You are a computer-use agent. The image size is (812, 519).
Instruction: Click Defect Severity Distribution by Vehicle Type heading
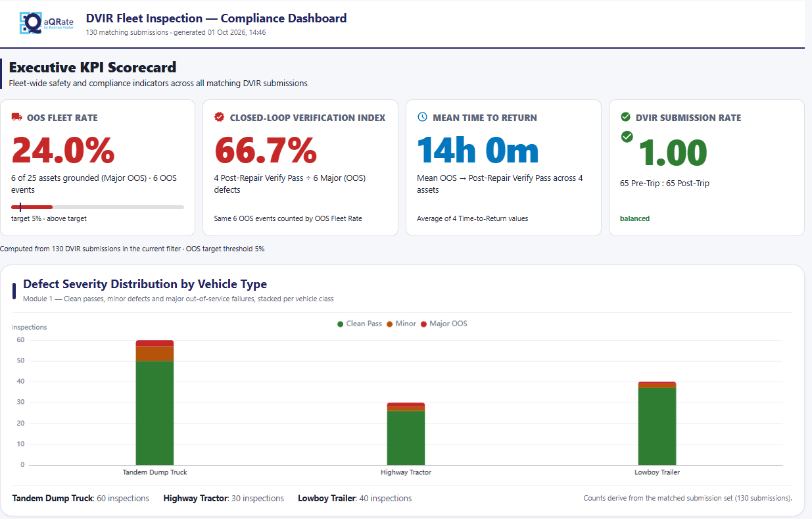[x=145, y=284]
